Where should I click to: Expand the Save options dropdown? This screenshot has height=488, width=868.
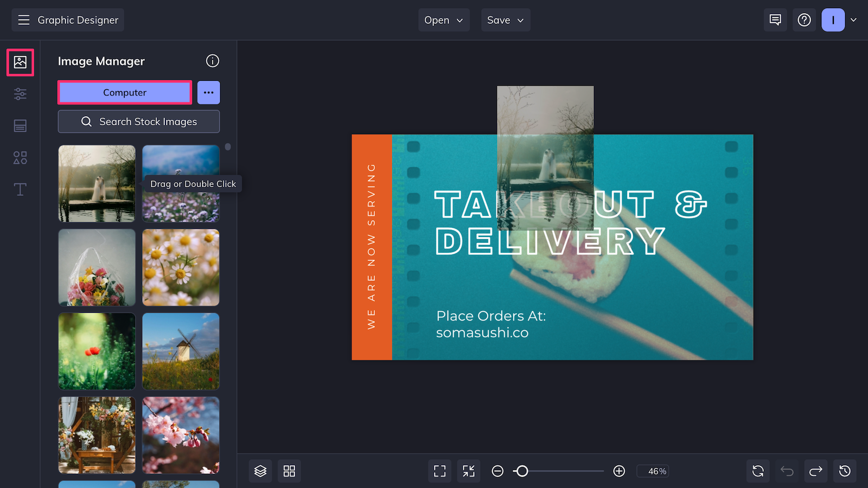tap(505, 20)
